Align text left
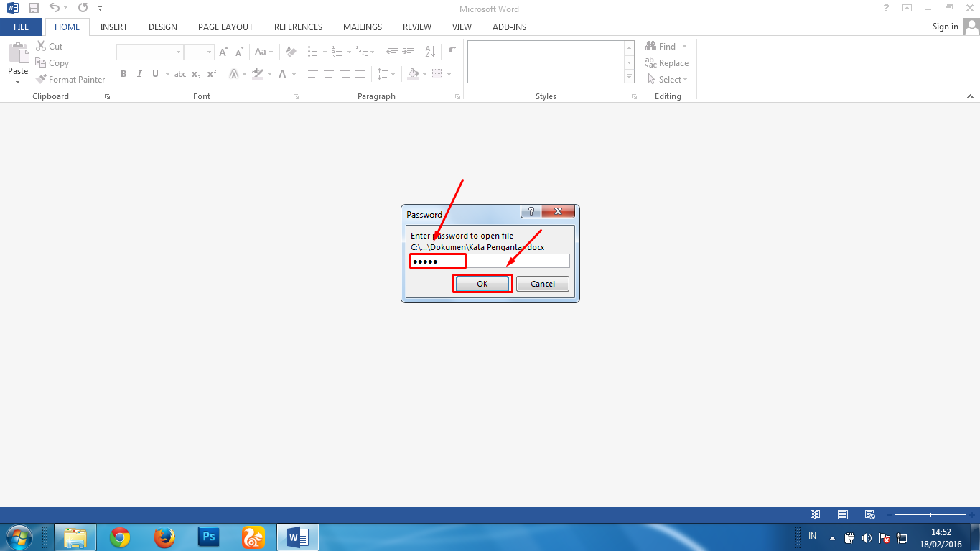Image resolution: width=980 pixels, height=551 pixels. [x=313, y=74]
